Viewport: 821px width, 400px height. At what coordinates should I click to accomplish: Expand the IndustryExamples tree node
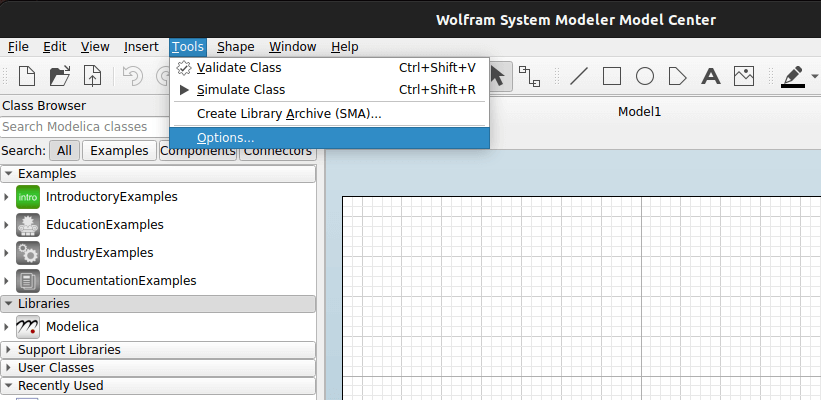[6, 253]
